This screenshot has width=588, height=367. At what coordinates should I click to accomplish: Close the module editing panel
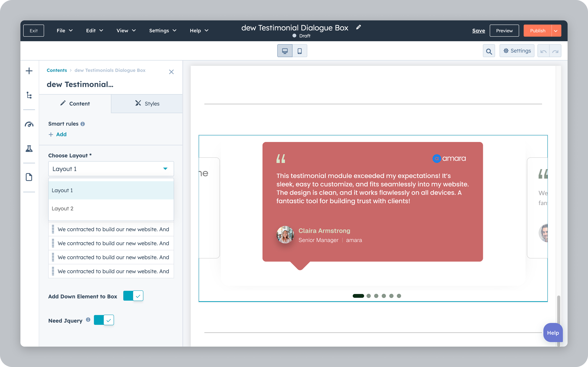(x=171, y=72)
